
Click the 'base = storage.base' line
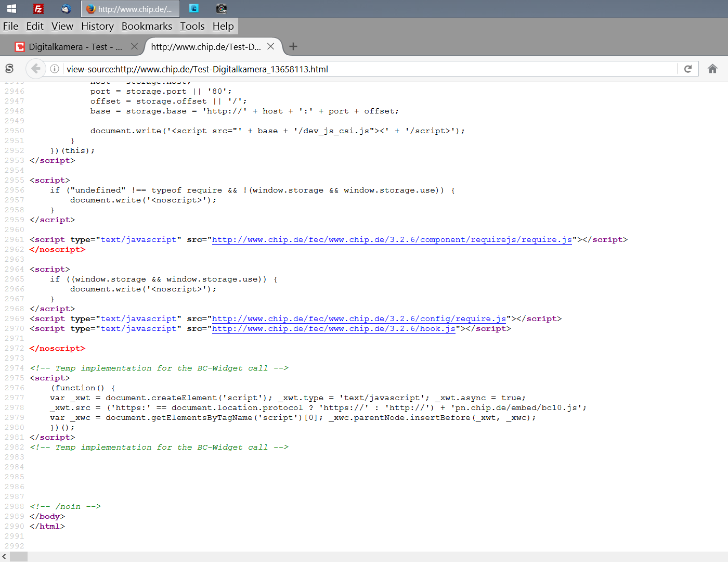(244, 111)
